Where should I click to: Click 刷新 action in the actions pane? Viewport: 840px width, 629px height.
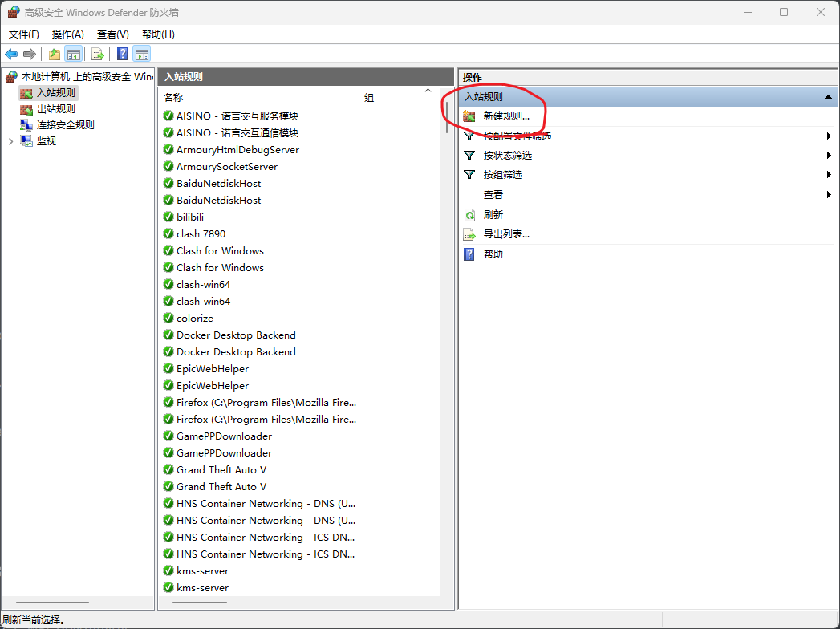tap(493, 215)
